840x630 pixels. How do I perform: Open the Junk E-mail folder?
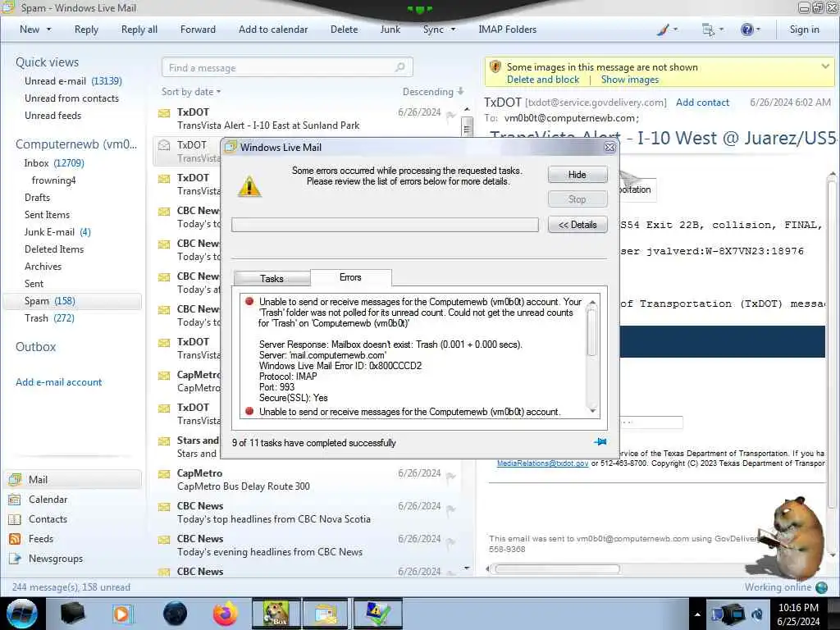[x=57, y=232]
